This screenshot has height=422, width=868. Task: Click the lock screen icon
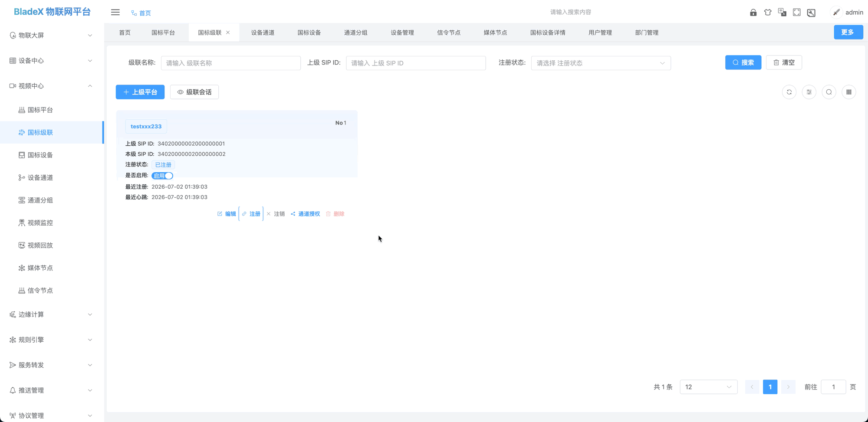(753, 13)
